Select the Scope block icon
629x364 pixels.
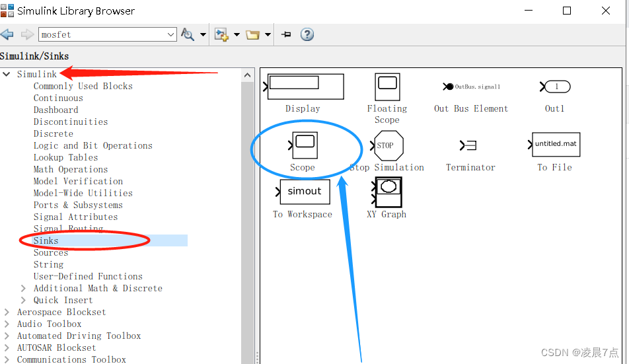click(303, 145)
